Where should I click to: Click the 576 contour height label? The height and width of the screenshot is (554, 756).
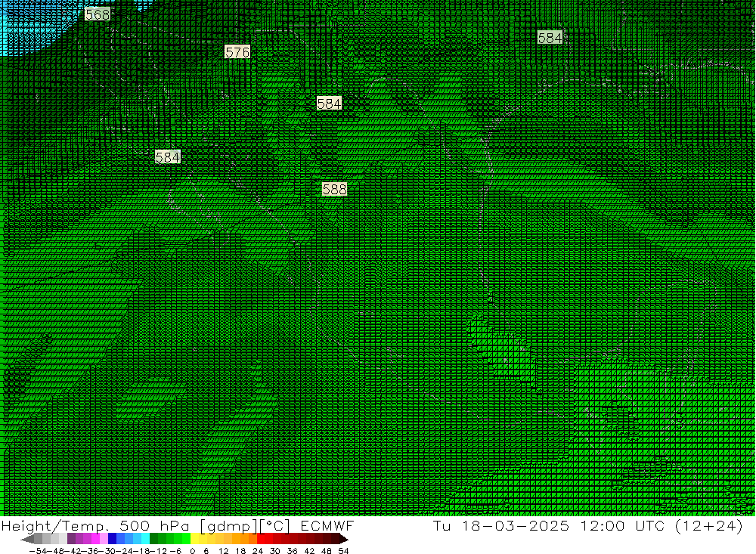237,51
